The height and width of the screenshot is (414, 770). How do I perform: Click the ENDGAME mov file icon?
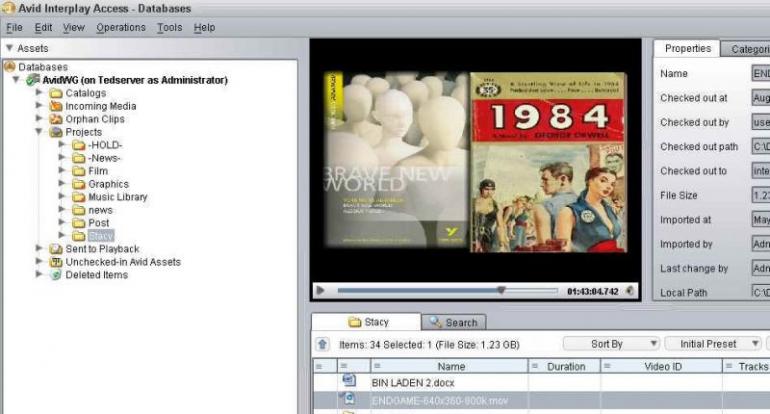coord(349,399)
